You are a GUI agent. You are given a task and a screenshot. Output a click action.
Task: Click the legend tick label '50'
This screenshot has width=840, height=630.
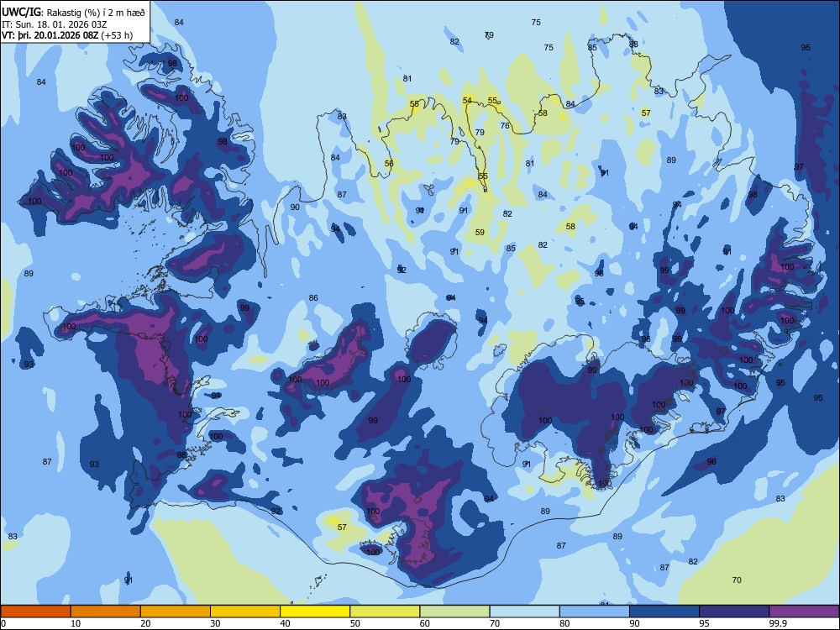[355, 623]
